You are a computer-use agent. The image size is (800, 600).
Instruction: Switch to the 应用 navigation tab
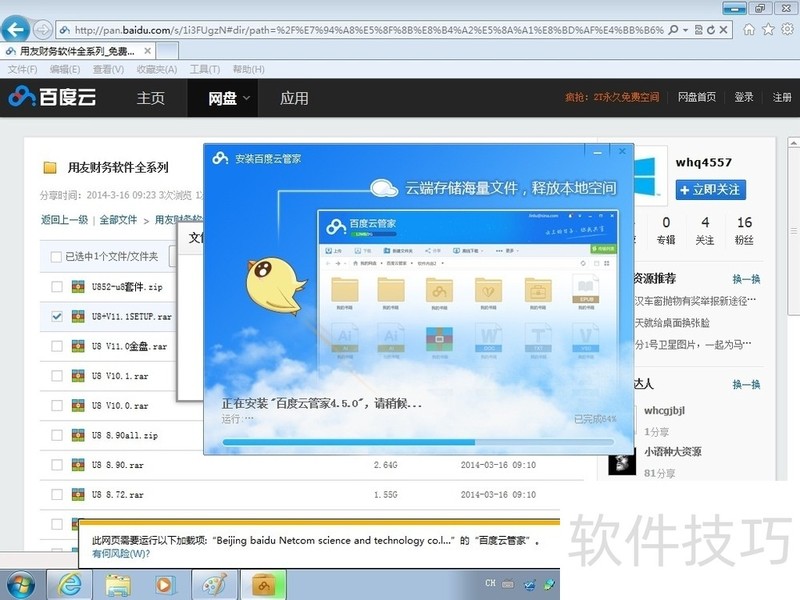294,98
